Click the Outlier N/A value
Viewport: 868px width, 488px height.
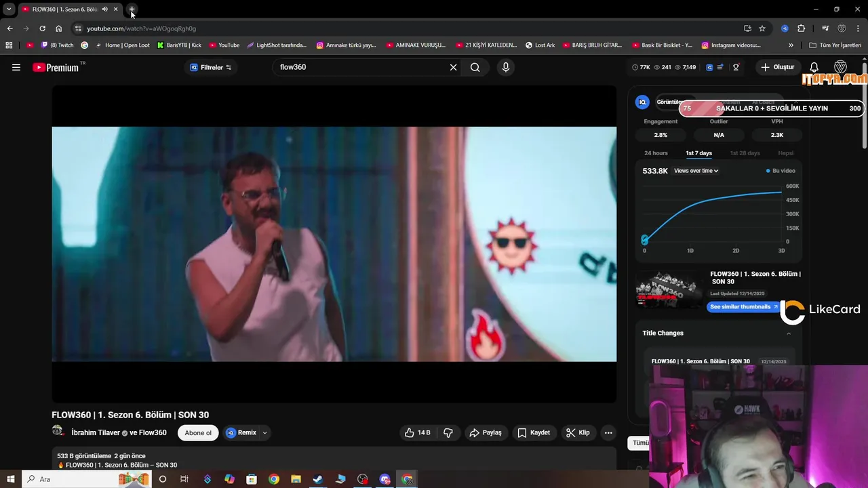[719, 135]
